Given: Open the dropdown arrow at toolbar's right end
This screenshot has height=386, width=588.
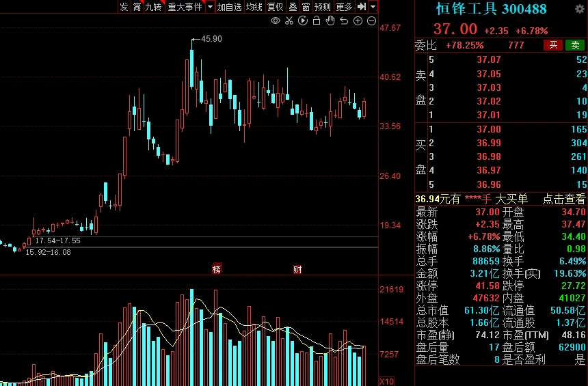Looking at the screenshot, I should coord(374,7).
